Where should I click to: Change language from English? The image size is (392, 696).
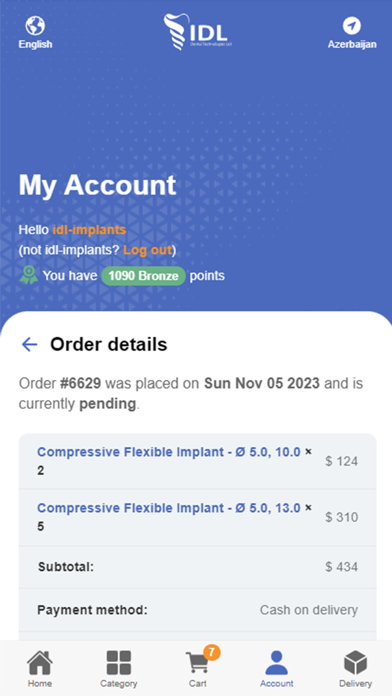tap(35, 44)
